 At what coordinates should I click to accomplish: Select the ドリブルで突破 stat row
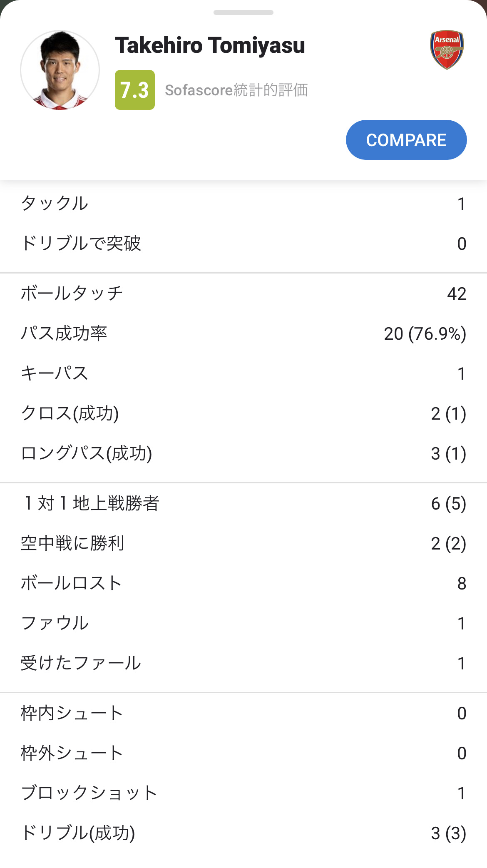point(243,244)
